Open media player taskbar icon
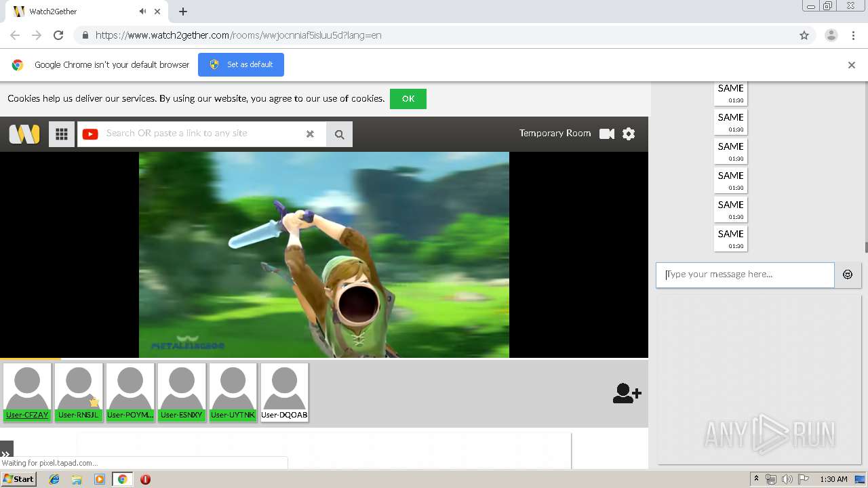Image resolution: width=868 pixels, height=488 pixels. click(x=100, y=479)
